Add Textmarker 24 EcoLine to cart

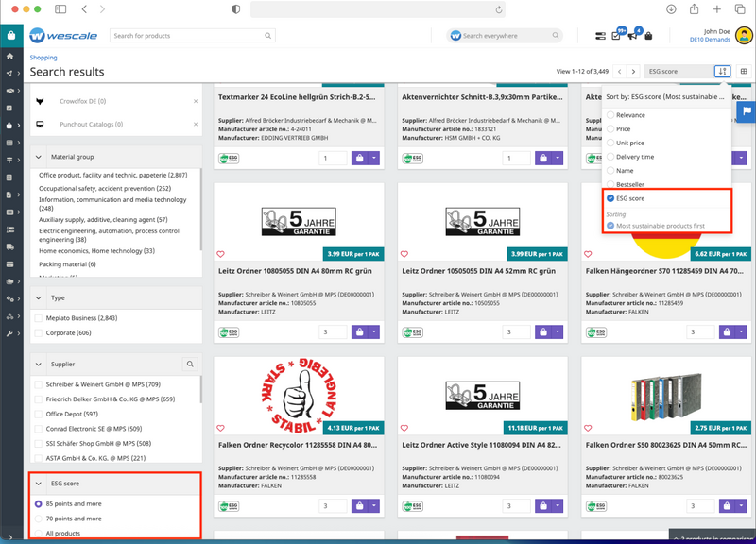click(x=360, y=158)
